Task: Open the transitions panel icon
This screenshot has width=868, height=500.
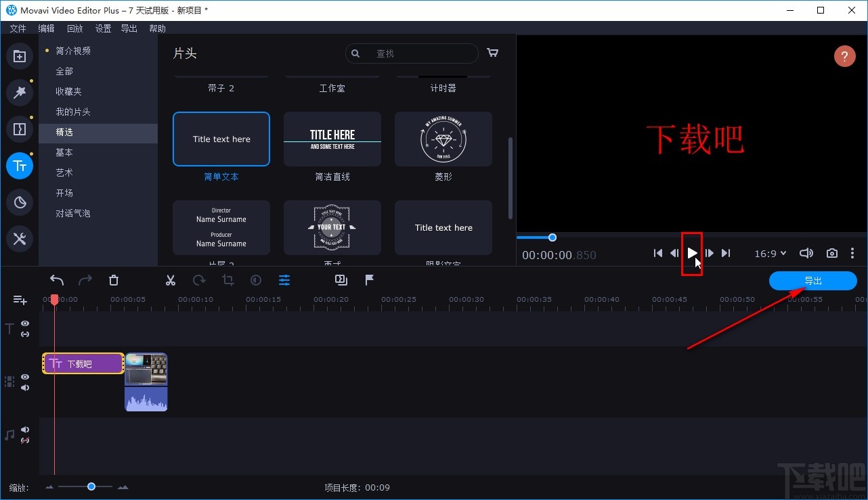Action: pos(20,129)
